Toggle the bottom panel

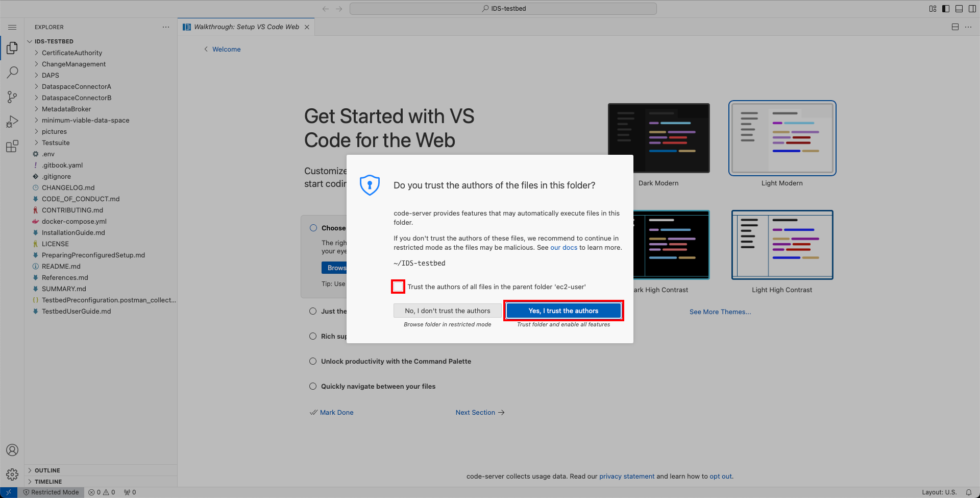click(x=959, y=9)
